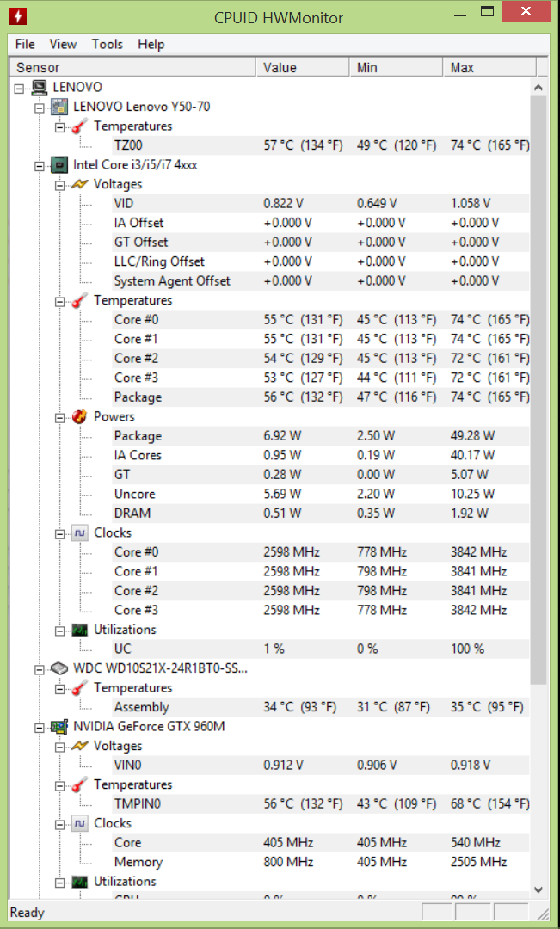Click the 2505 MHz Memory max value
The width and height of the screenshot is (560, 929).
479,862
